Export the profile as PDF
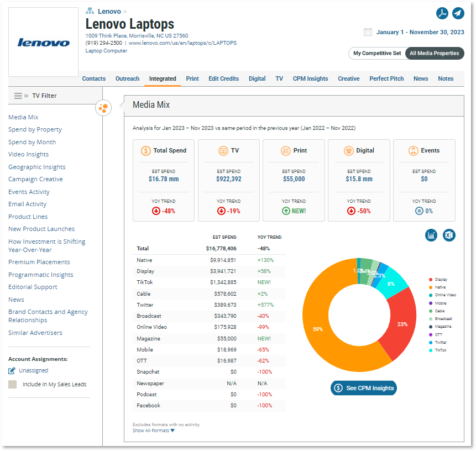476x451 pixels. [442, 13]
